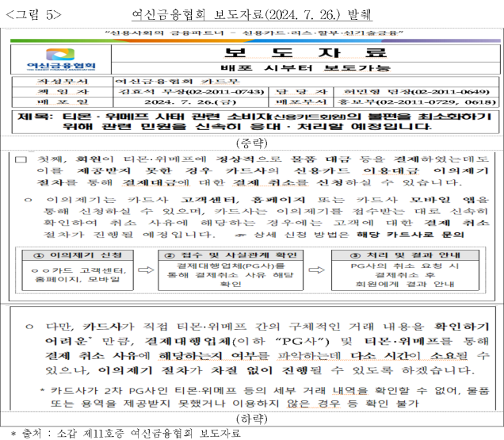Click the title line starting '제목: 티몬·위메프 사태'

[x=254, y=116]
